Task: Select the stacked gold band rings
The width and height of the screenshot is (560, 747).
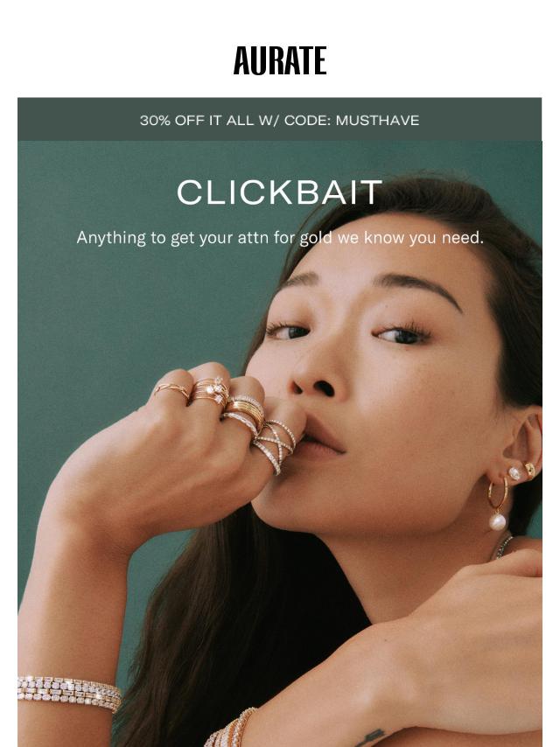Action: pyautogui.click(x=243, y=412)
